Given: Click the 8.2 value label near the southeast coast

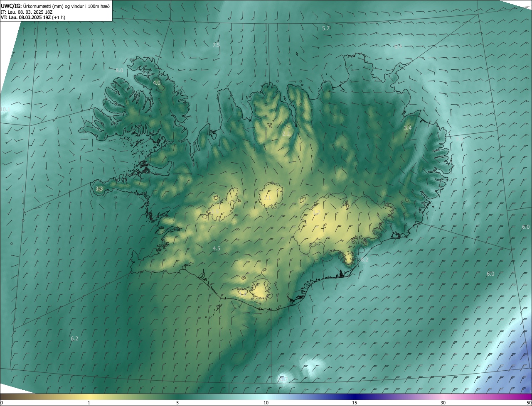Looking at the screenshot, I should 365,260.
